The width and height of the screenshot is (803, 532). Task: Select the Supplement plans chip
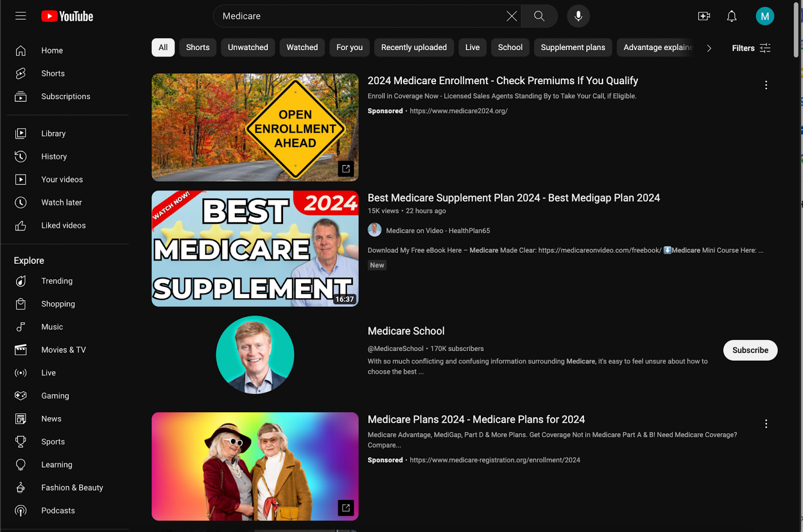point(573,48)
